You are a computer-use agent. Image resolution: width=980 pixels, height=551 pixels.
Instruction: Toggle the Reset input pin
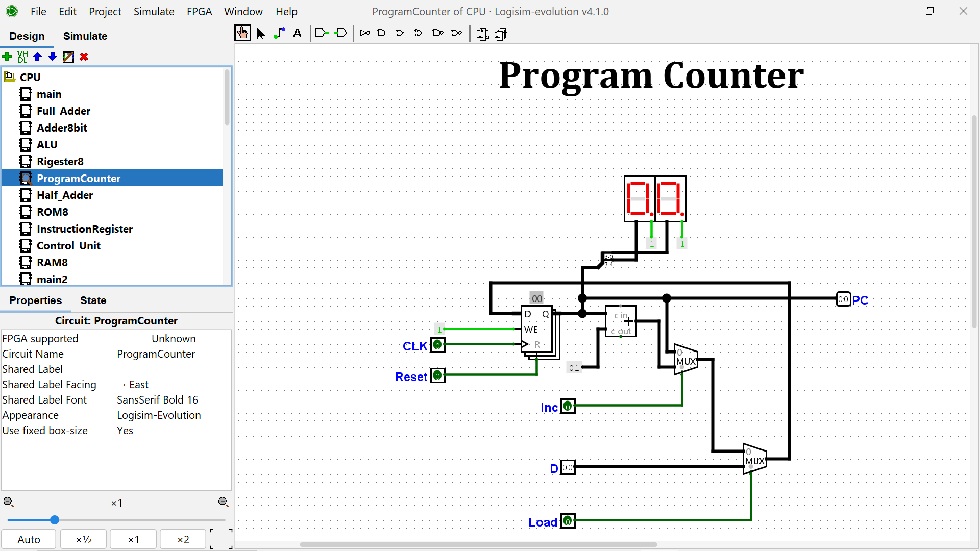pyautogui.click(x=438, y=375)
